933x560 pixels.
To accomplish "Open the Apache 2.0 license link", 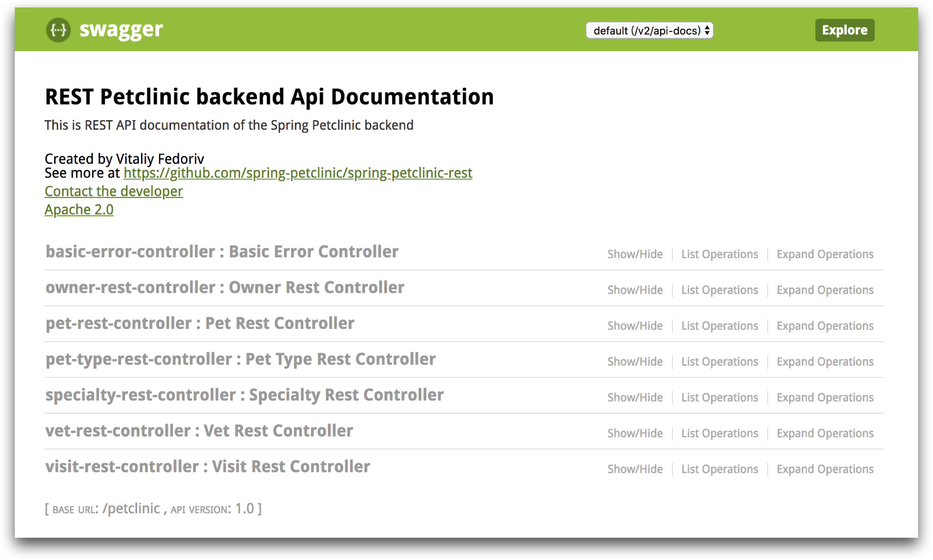I will tap(79, 210).
